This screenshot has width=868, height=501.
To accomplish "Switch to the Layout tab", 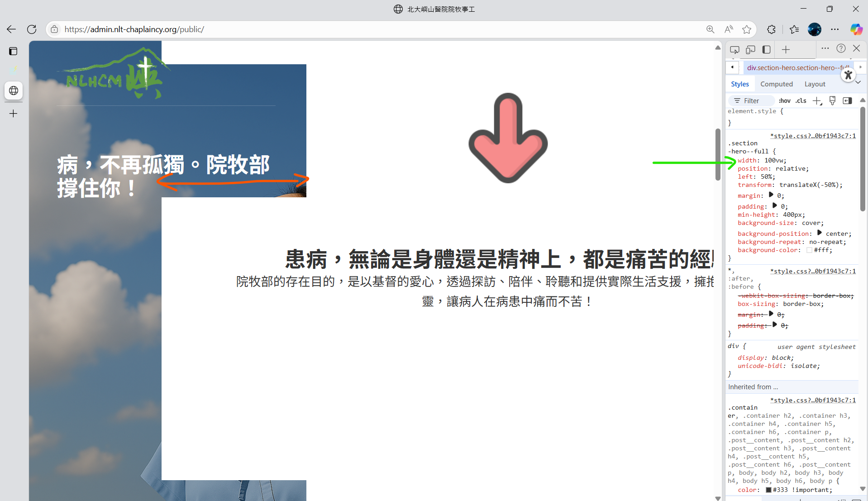I will pos(815,84).
